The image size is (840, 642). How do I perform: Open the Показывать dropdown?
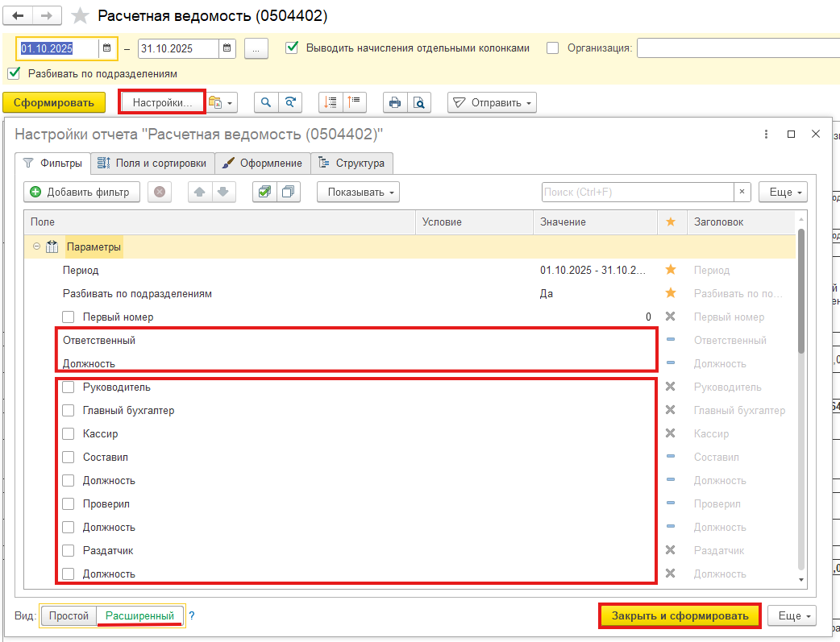359,192
